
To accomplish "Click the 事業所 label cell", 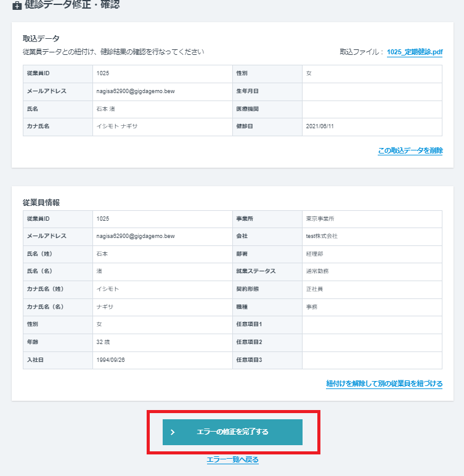I will (267, 219).
